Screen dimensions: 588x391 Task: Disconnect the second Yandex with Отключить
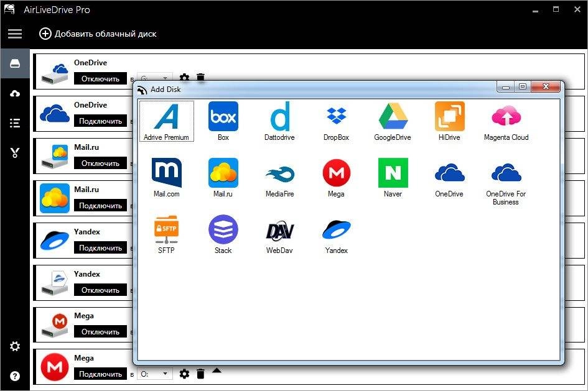101,290
